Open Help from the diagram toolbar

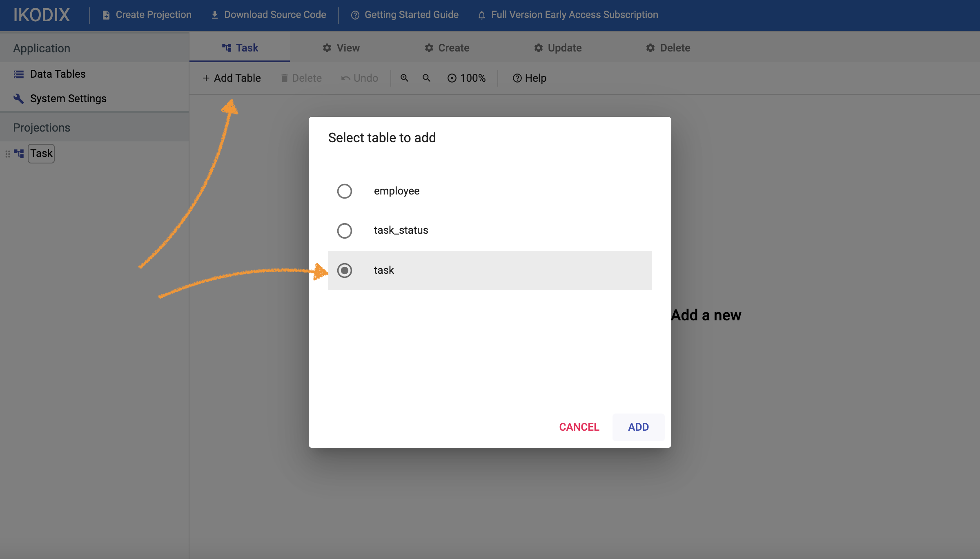click(x=530, y=78)
